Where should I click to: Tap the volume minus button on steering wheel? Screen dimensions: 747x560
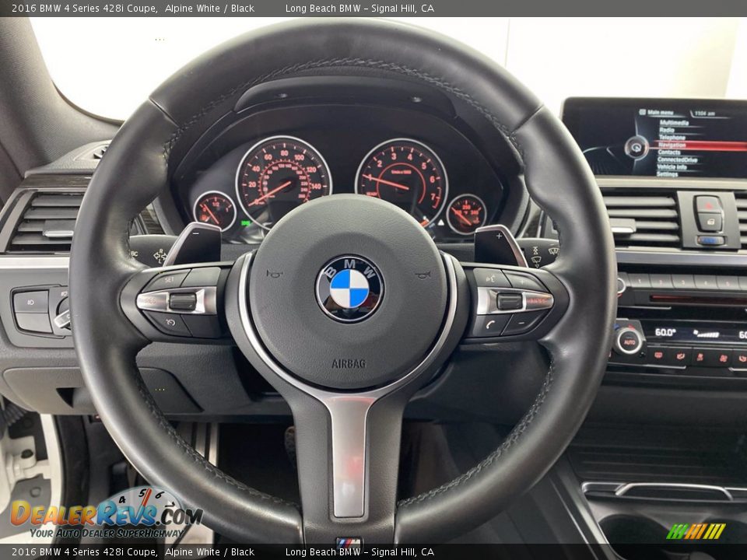[x=522, y=324]
